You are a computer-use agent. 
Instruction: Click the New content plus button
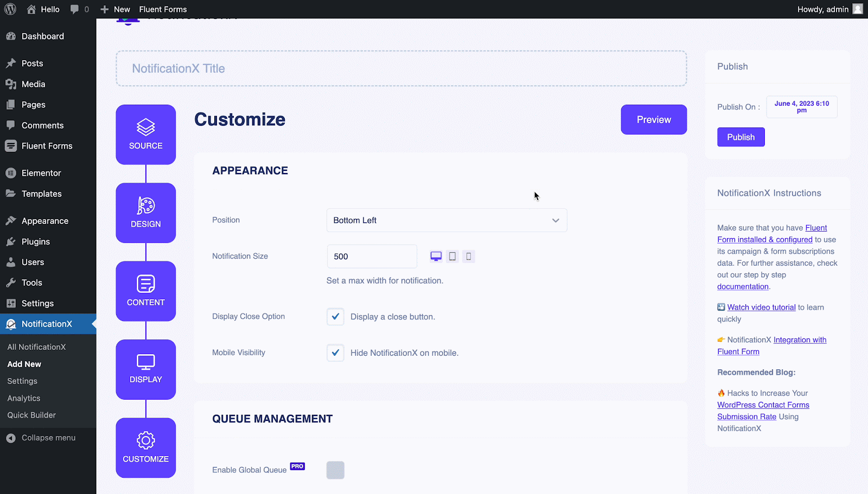pyautogui.click(x=115, y=9)
